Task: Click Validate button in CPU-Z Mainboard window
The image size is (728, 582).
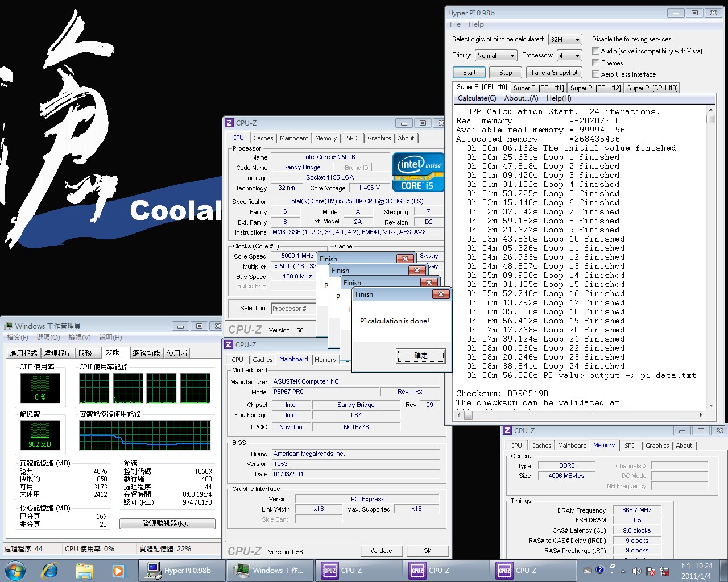Action: pos(381,551)
